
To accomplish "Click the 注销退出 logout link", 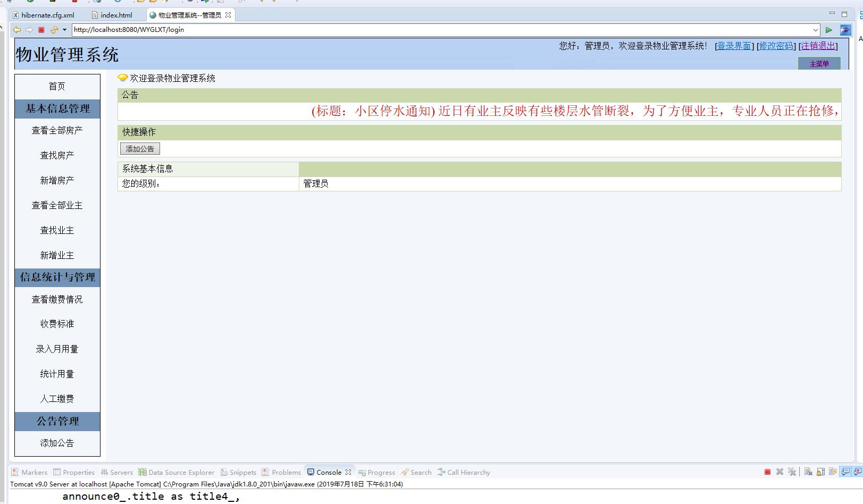I will 818,46.
